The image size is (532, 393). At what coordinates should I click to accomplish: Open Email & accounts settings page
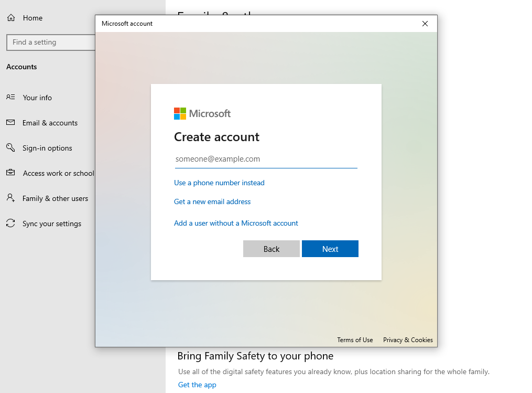click(x=50, y=123)
